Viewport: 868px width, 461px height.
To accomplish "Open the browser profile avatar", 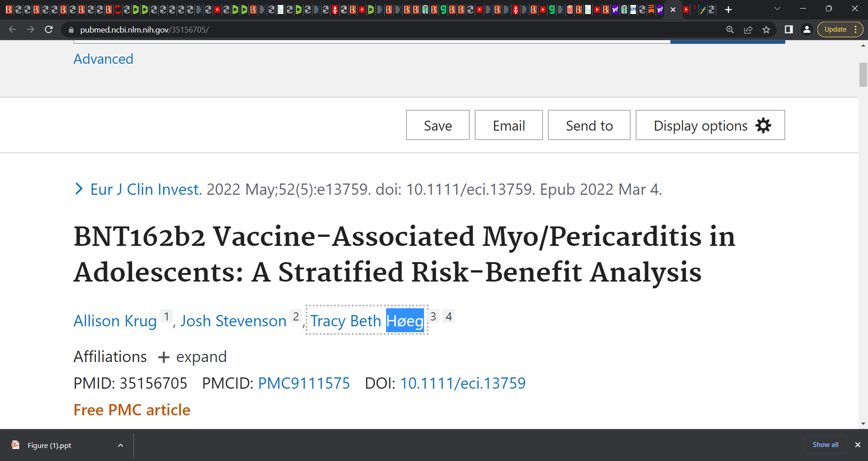I will click(807, 29).
